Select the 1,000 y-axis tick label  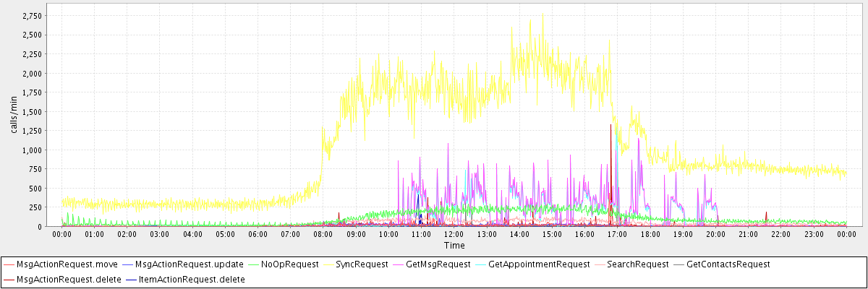pyautogui.click(x=33, y=150)
